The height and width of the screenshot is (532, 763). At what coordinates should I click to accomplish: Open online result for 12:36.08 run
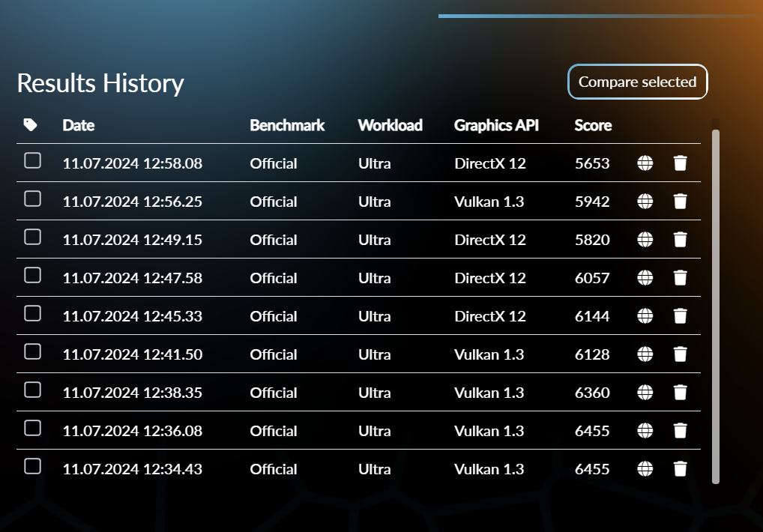[x=645, y=430]
